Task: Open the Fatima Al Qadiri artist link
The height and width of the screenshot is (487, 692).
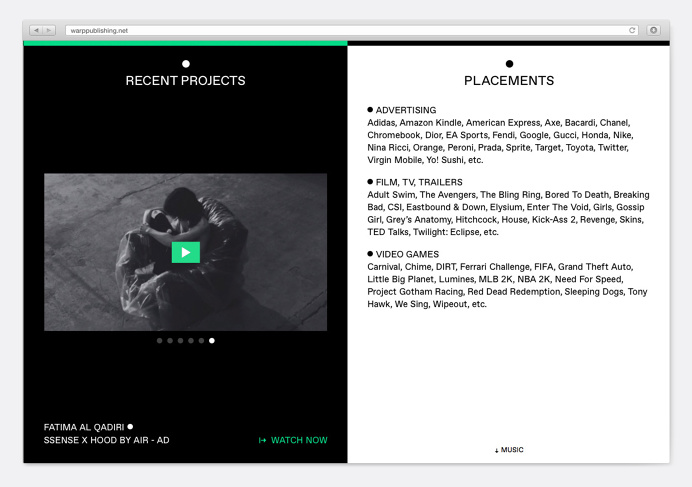Action: (x=84, y=427)
